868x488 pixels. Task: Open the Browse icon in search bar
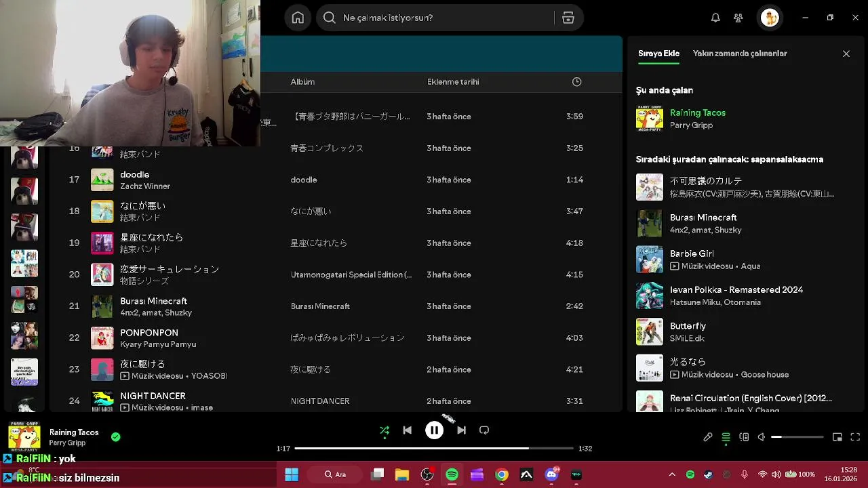pos(568,18)
